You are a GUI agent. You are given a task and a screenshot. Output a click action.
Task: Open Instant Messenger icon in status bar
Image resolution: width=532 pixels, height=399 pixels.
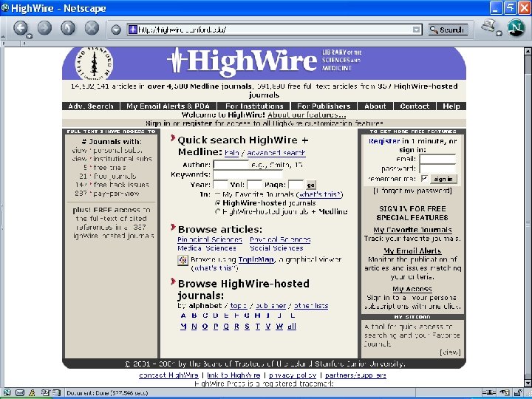tap(33, 392)
